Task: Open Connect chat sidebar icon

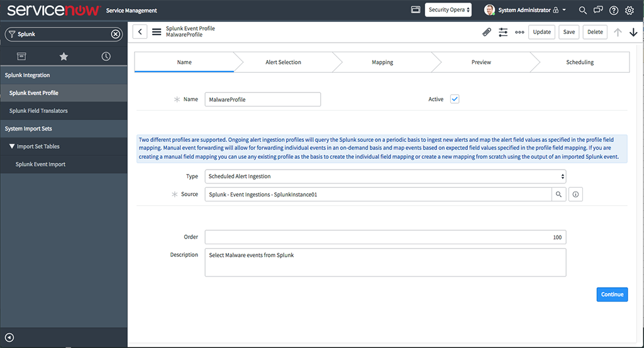Action: click(598, 10)
